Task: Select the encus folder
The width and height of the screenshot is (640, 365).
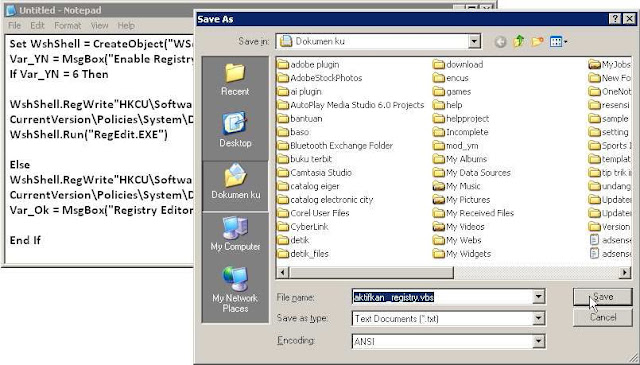Action: click(x=451, y=78)
